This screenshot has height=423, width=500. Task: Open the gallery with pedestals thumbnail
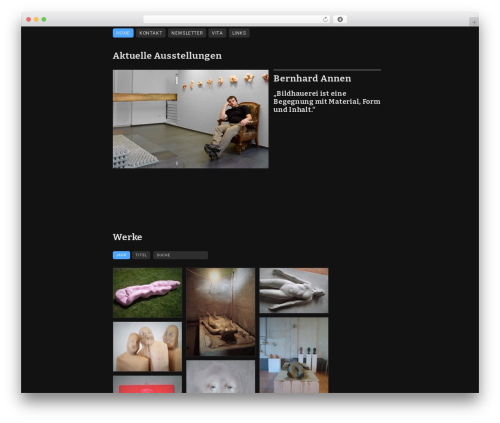(294, 355)
